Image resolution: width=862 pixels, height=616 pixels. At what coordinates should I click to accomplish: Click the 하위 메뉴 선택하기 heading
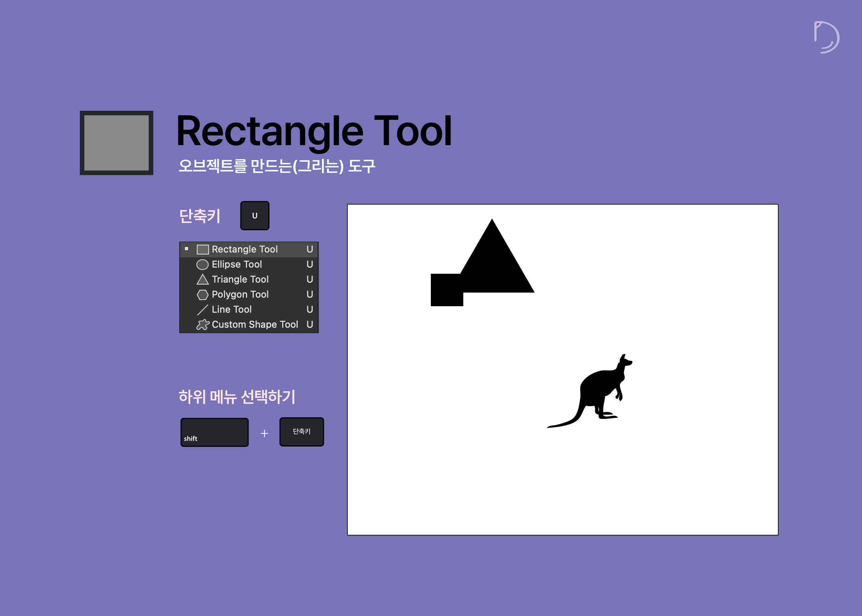click(x=237, y=397)
